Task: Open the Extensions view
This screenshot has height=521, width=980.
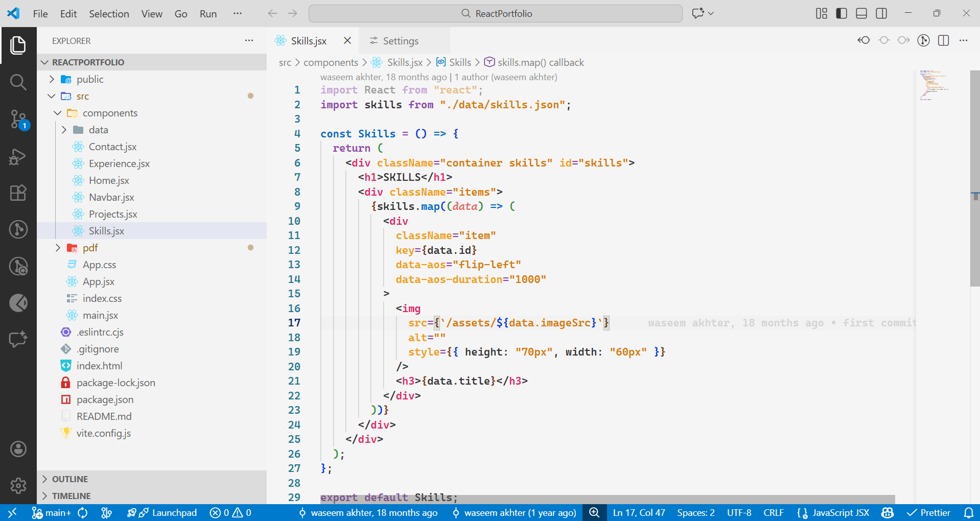Action: coord(18,193)
